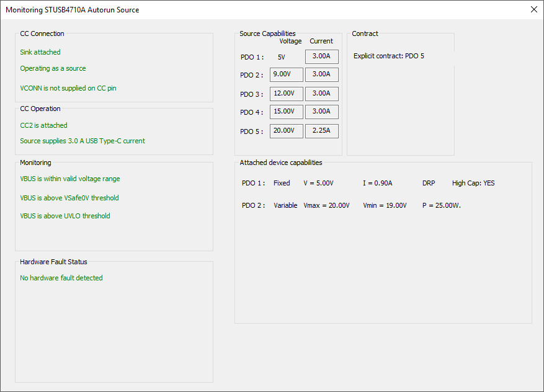Screen dimensions: 544x392
Task: Select 'Operating as a source' status
Action: (x=53, y=68)
